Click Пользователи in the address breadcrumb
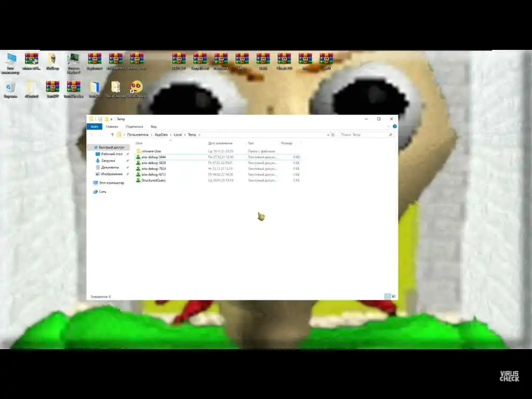Image resolution: width=532 pixels, height=399 pixels. click(138, 135)
